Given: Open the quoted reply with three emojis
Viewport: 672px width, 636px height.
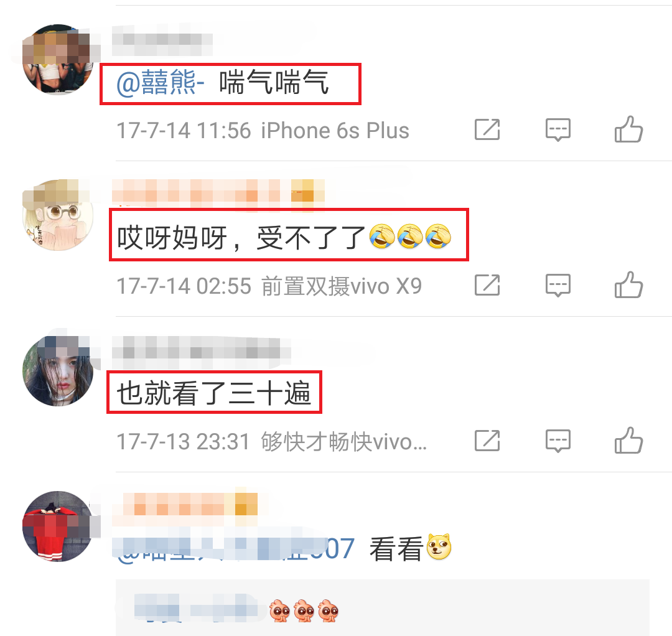Looking at the screenshot, I should 382,608.
